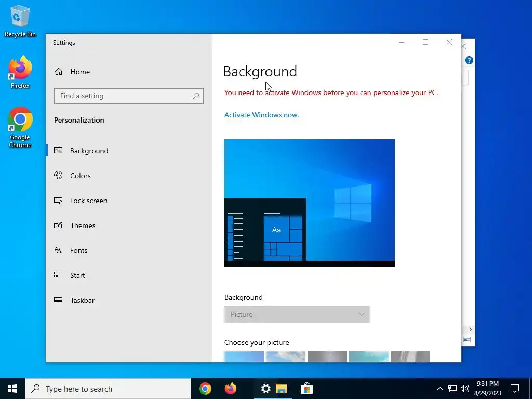The width and height of the screenshot is (532, 399).
Task: Choose the third gray picture thumbnail
Action: [327, 356]
